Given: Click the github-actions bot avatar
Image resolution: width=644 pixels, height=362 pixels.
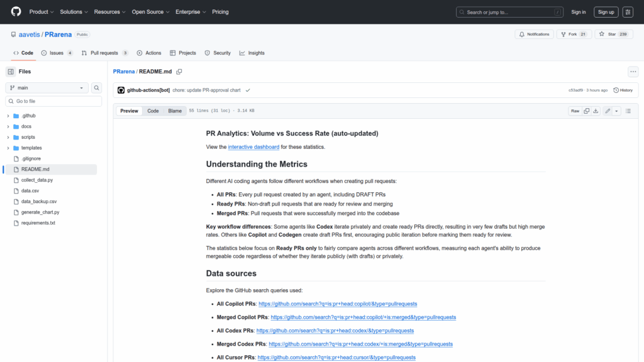Looking at the screenshot, I should [121, 90].
